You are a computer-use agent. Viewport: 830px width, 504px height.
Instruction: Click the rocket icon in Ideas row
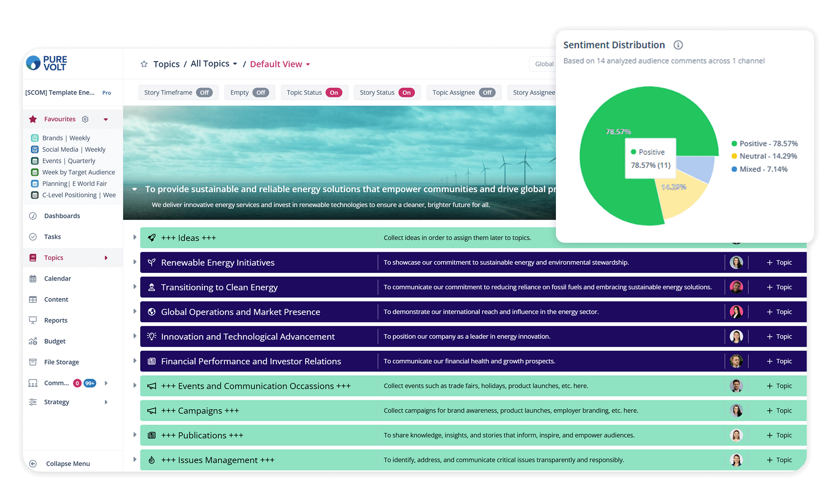pos(152,238)
